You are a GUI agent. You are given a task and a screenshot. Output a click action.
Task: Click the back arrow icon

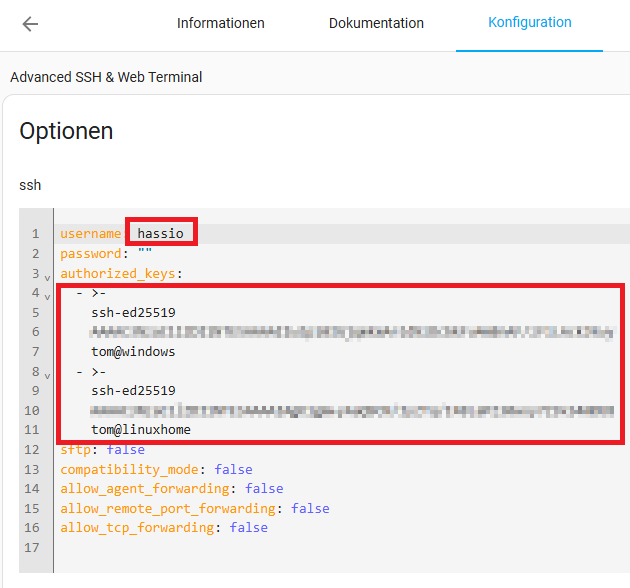pos(30,24)
